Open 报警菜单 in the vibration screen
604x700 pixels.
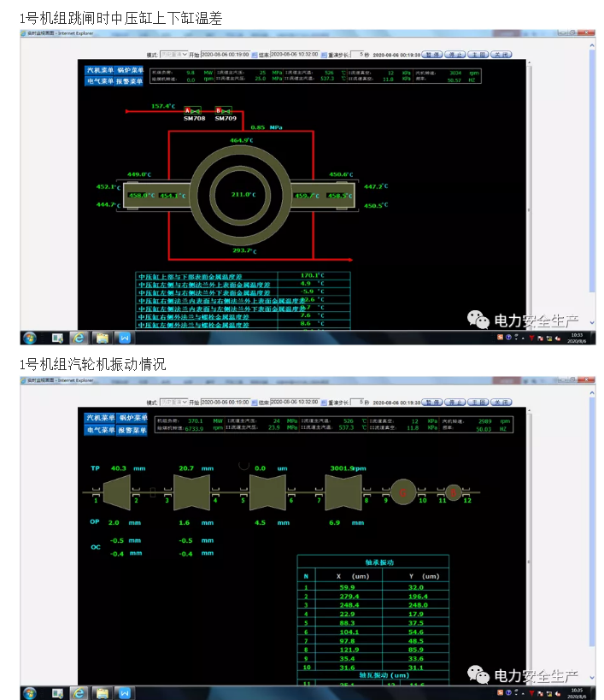(x=131, y=430)
